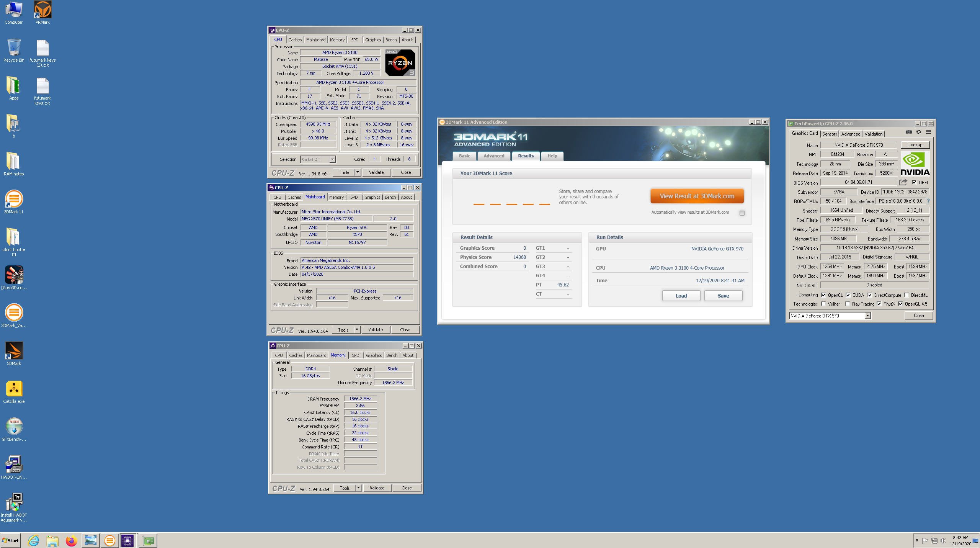The width and height of the screenshot is (980, 548).
Task: Expand Tools dropdown arrow in CPU-Z Mainboard window
Action: pyautogui.click(x=357, y=330)
